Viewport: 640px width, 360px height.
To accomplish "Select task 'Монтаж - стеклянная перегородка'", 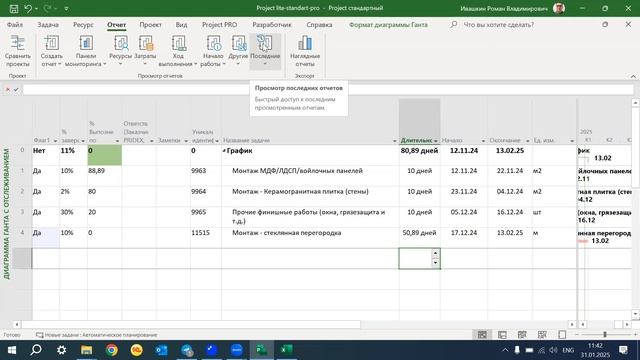I will pos(287,233).
